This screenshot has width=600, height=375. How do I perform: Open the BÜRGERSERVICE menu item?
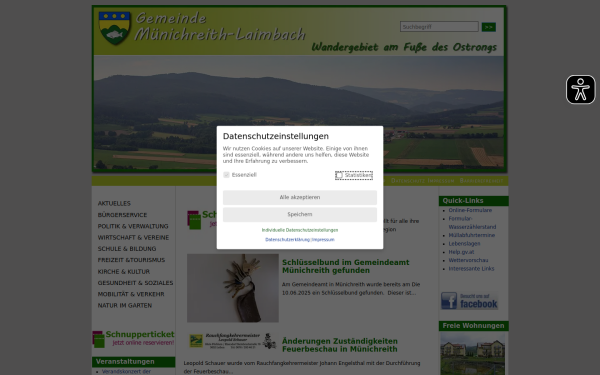pos(122,215)
